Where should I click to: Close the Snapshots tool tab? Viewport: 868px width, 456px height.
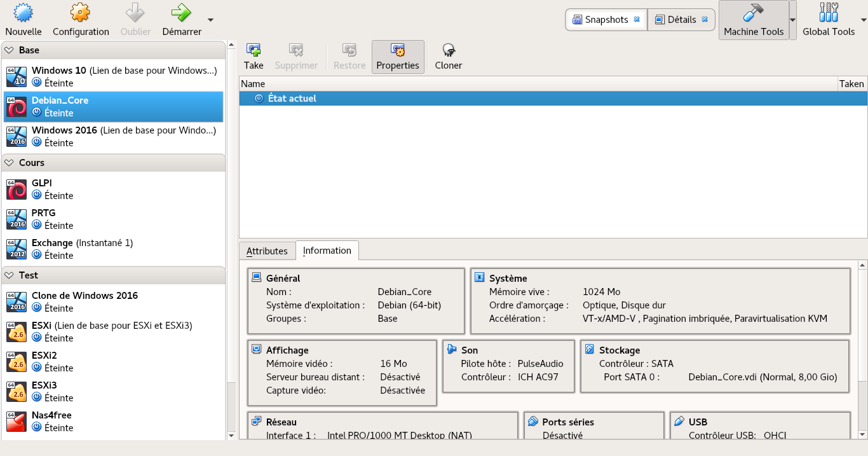(x=637, y=20)
